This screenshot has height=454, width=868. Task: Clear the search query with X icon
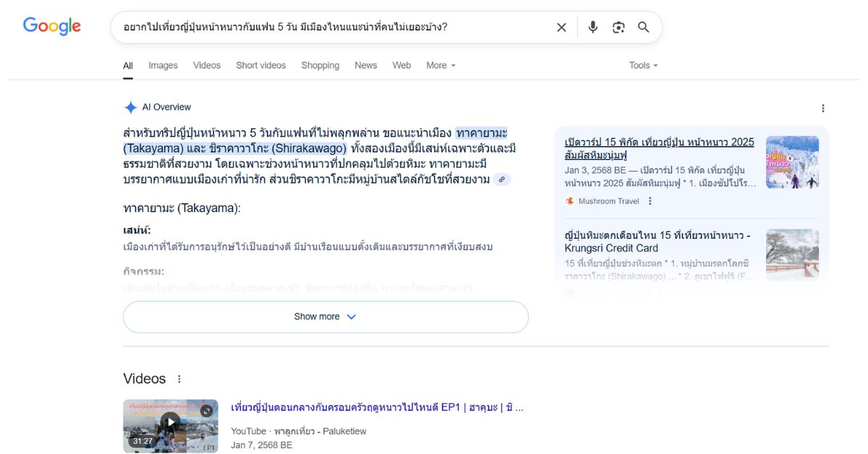click(561, 28)
